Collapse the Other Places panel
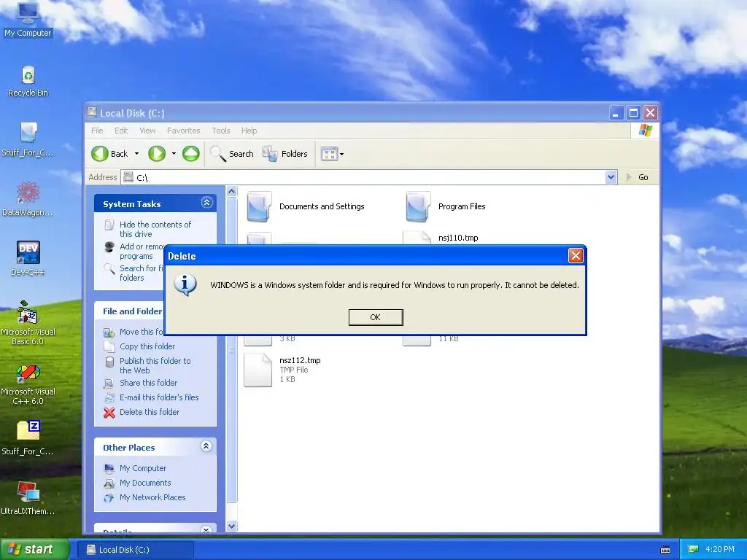747x560 pixels. (206, 446)
